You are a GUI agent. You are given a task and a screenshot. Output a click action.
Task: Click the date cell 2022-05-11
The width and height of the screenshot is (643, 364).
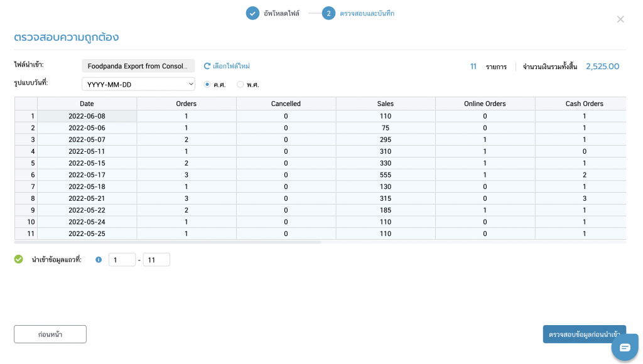pyautogui.click(x=87, y=151)
